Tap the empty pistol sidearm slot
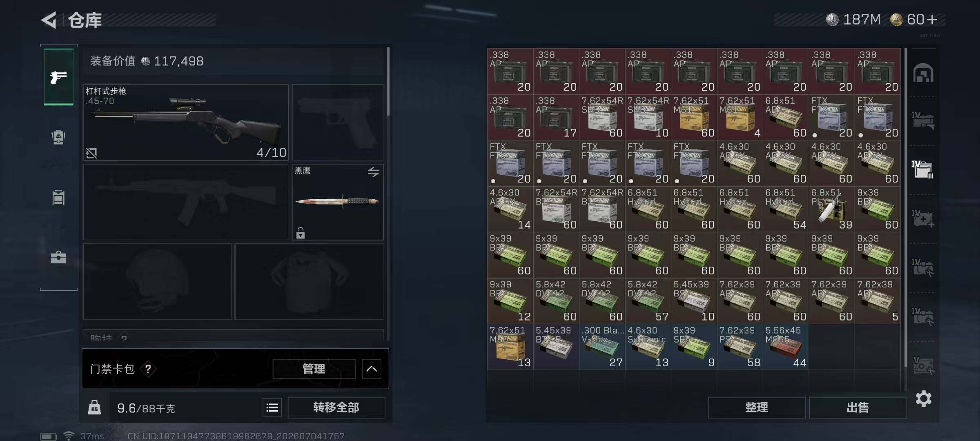This screenshot has width=980, height=441. coord(338,122)
